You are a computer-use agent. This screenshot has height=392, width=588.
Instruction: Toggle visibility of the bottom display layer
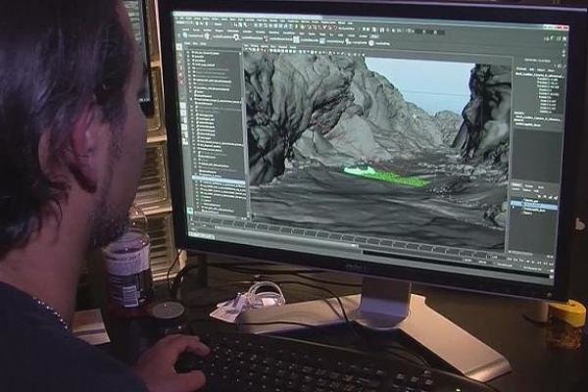click(514, 213)
